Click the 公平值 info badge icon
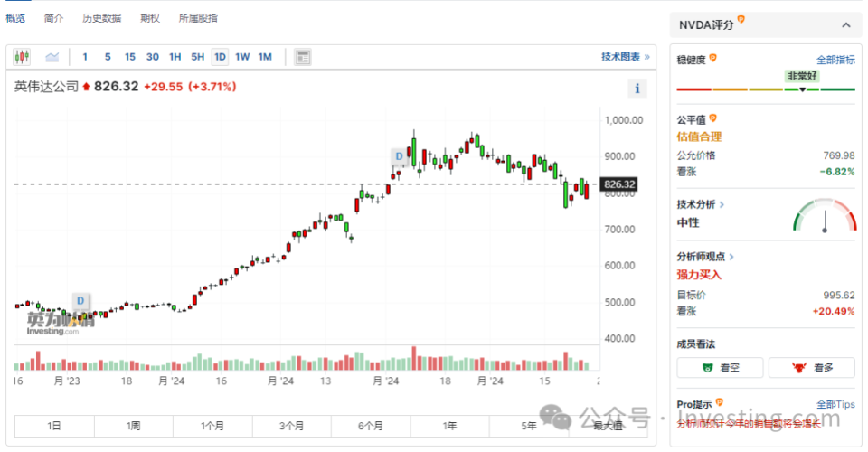 pyautogui.click(x=713, y=118)
